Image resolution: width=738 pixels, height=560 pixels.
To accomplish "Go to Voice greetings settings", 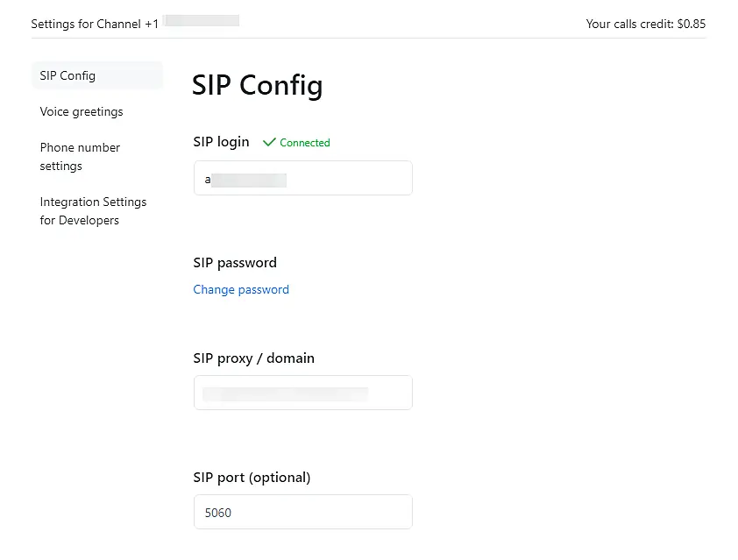I will point(82,111).
